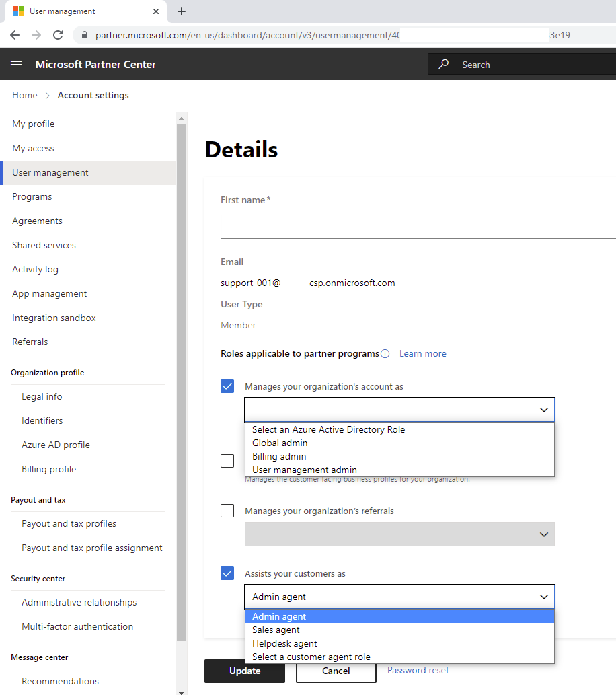Click the support_001 email address text
The height and width of the screenshot is (695, 616).
[x=307, y=283]
